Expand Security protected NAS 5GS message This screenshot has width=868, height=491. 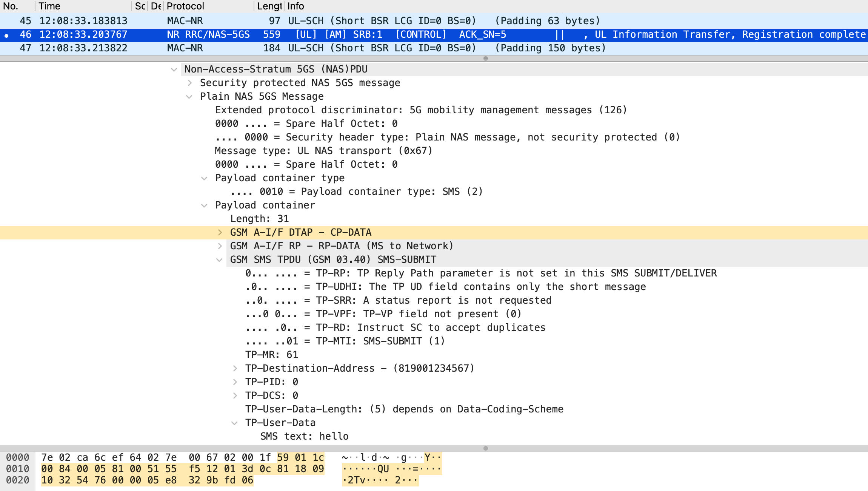tap(190, 83)
